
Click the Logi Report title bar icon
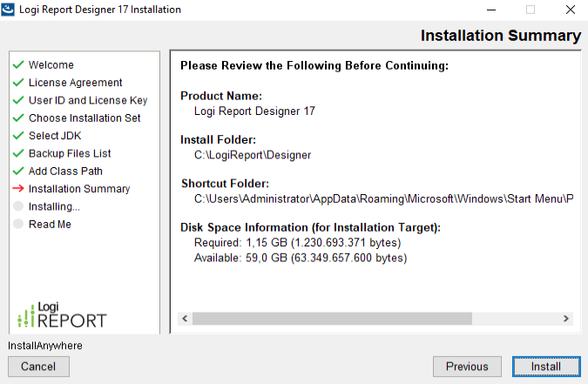[10, 10]
